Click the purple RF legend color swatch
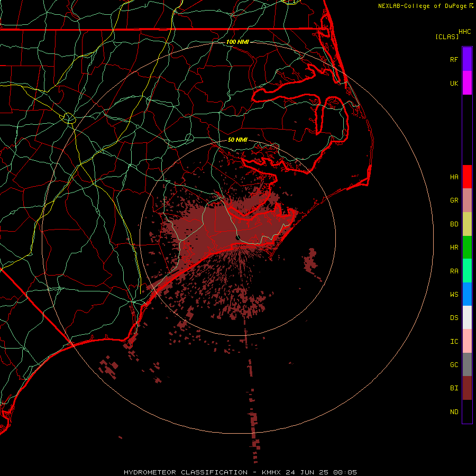The width and height of the screenshot is (476, 476). (x=467, y=59)
